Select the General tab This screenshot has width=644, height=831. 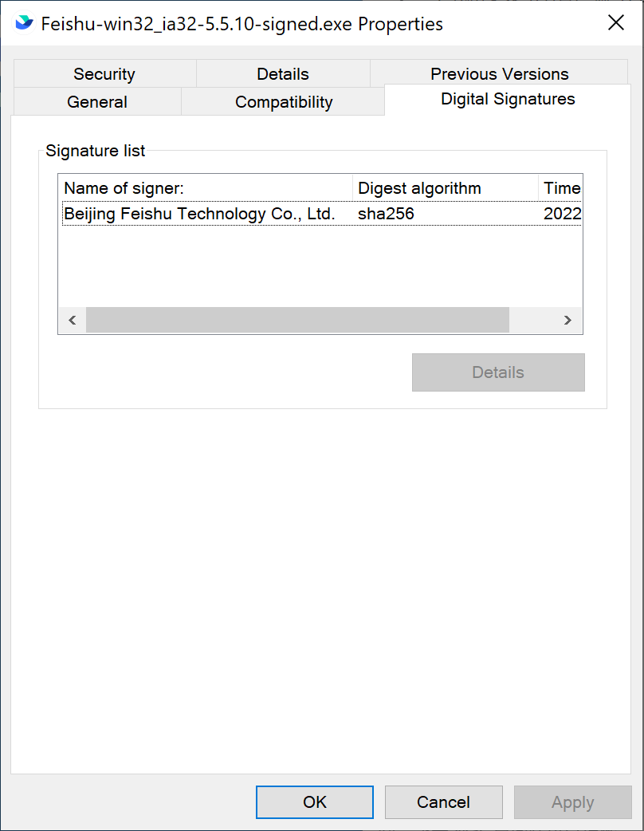97,102
